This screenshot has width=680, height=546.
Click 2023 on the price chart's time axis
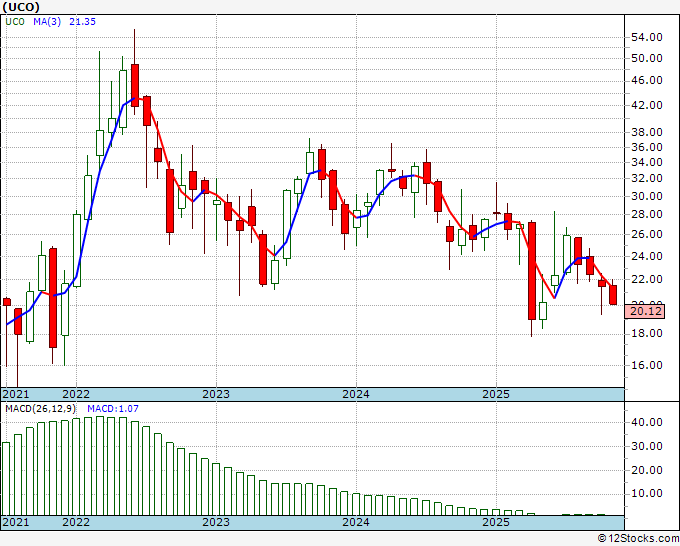(x=216, y=394)
